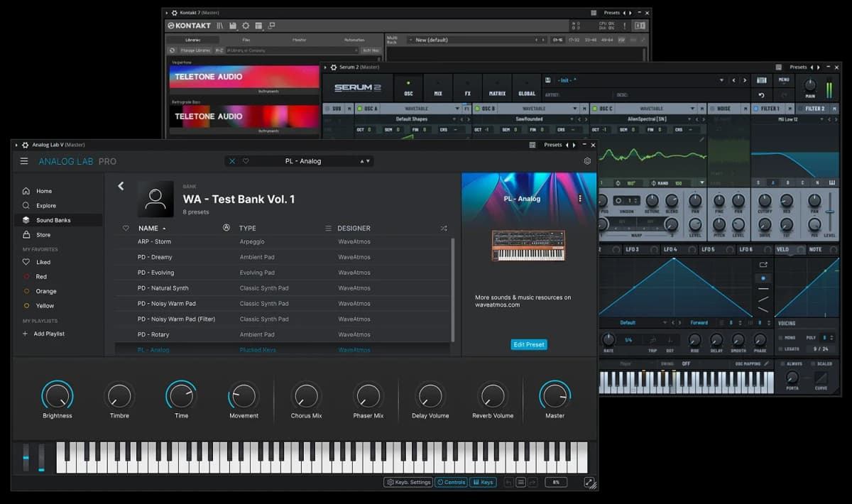Click the undo arrow in Analog Lab footer
Screen dimensions: 852x504
tap(508, 482)
